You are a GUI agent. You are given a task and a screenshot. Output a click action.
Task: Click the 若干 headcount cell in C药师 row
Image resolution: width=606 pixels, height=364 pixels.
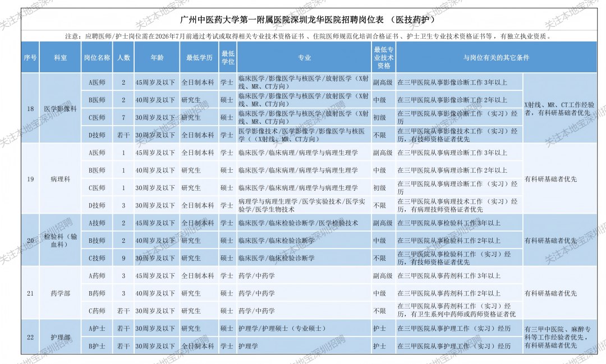[123, 311]
